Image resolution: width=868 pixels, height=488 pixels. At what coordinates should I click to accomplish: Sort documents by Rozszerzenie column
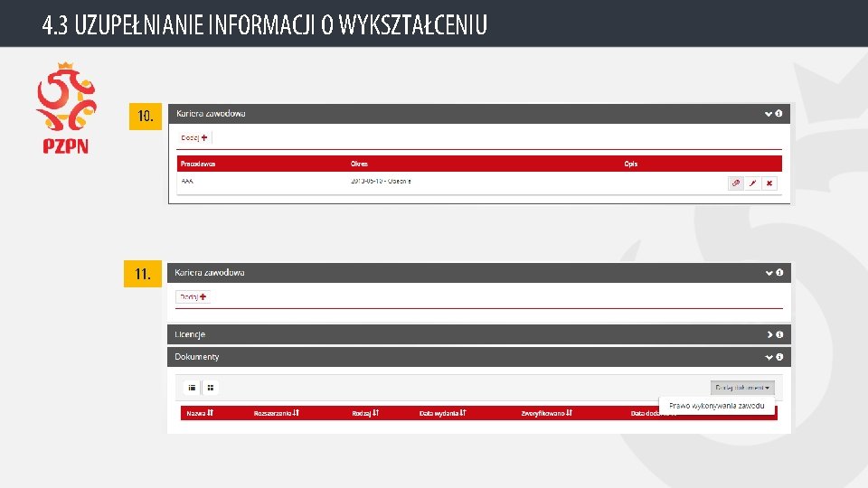point(277,413)
